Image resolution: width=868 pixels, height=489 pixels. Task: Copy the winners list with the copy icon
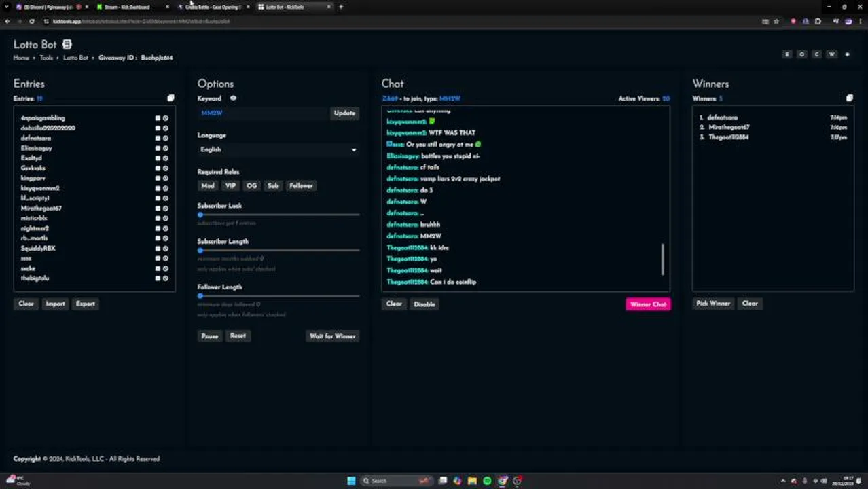pyautogui.click(x=849, y=98)
